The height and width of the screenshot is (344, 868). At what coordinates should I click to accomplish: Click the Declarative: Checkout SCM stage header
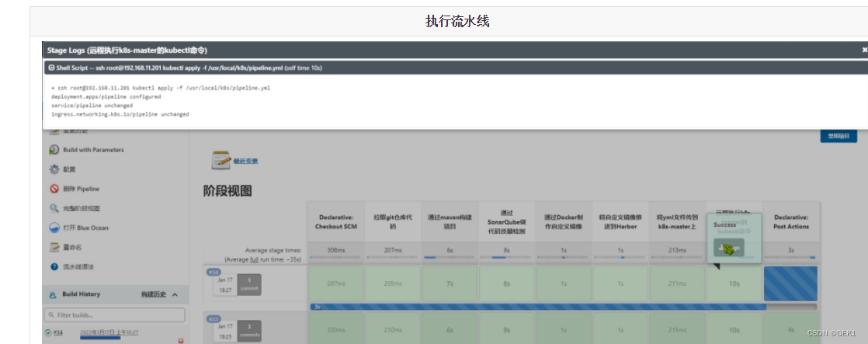coord(337,221)
